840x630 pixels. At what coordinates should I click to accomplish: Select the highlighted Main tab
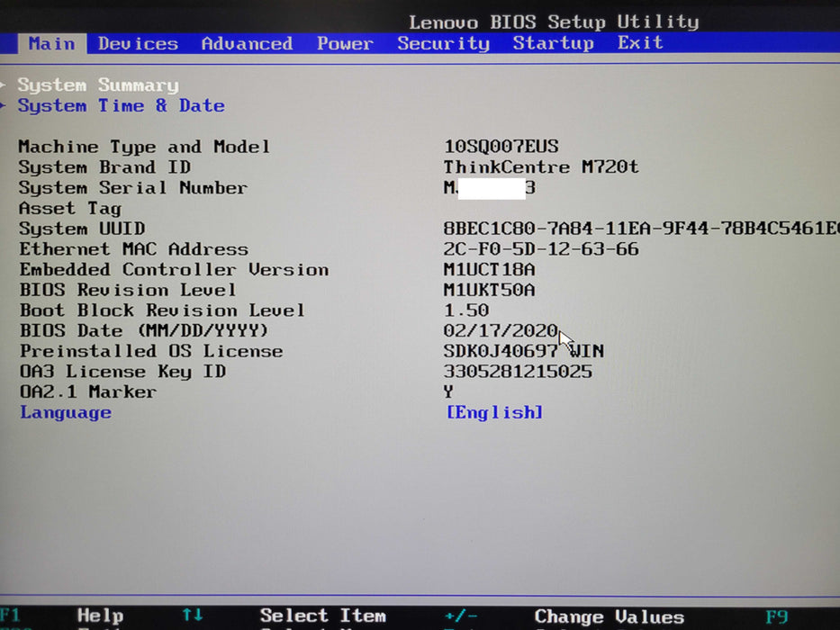tap(51, 43)
